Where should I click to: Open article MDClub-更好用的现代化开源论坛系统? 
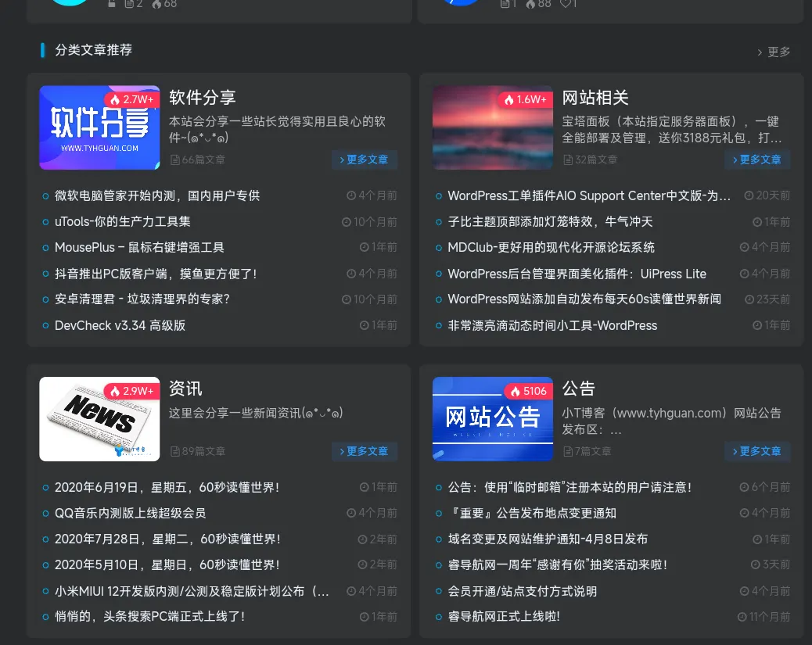551,247
